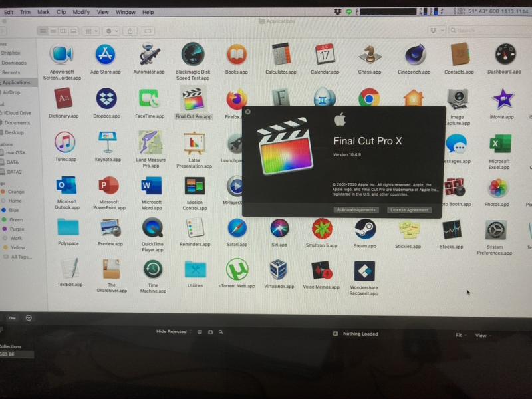Select QuickTime Player.app icon
The width and height of the screenshot is (532, 399).
click(153, 227)
